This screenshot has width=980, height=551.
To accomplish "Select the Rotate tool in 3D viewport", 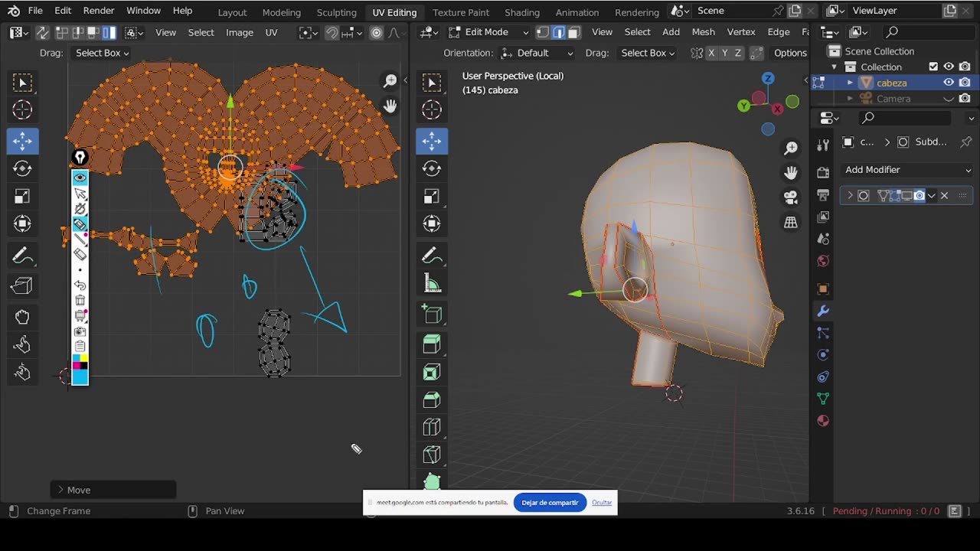I will 432,168.
